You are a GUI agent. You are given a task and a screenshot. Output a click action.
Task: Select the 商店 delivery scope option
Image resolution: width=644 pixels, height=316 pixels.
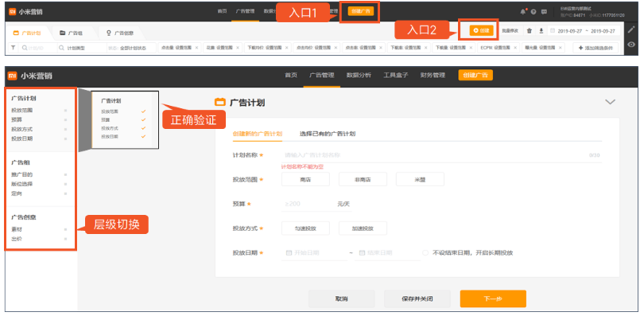point(305,179)
